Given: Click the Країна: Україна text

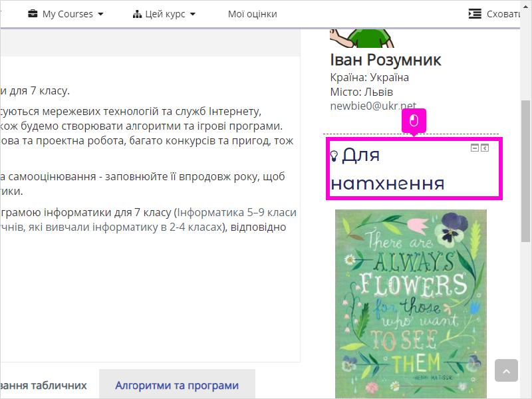Looking at the screenshot, I should tap(369, 77).
